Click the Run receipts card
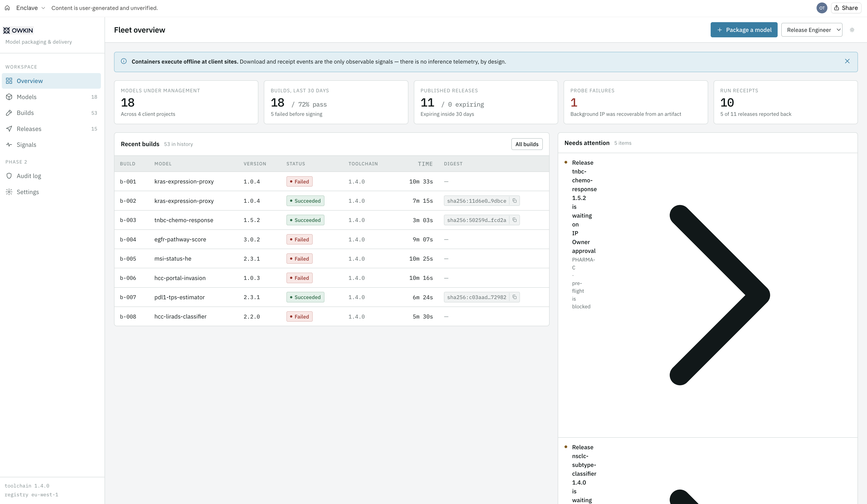867x504 pixels. (x=786, y=102)
